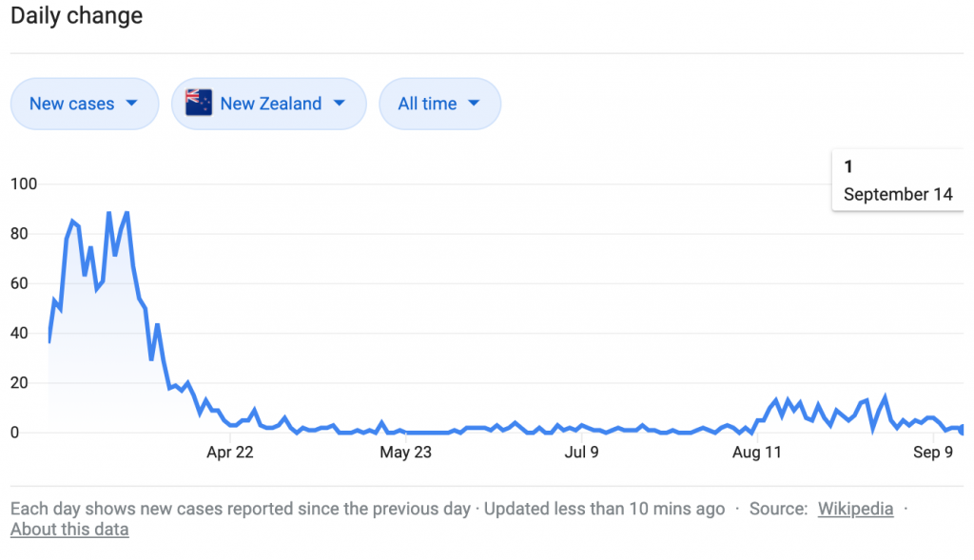Open the New Zealand country dropdown
The image size is (974, 560).
coord(269,104)
